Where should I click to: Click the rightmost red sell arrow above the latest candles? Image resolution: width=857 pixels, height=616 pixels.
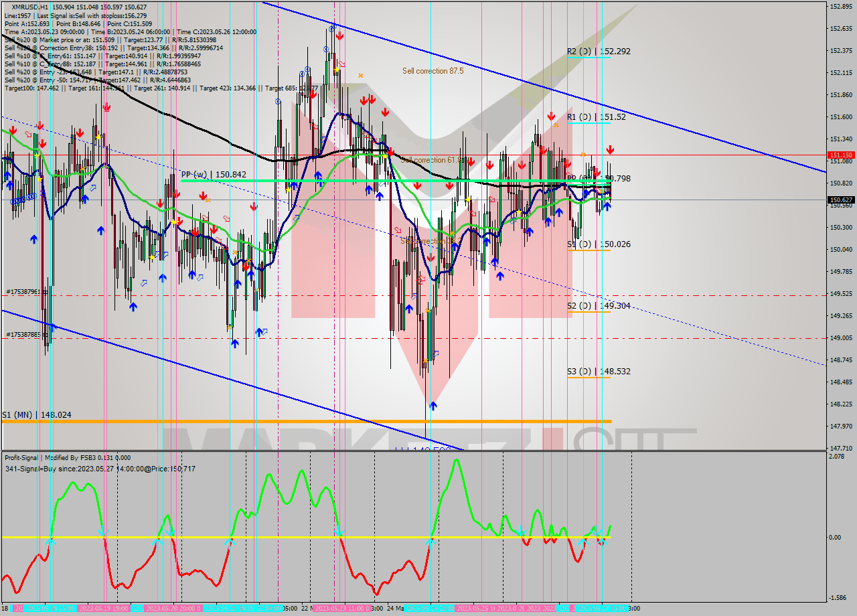[x=610, y=149]
